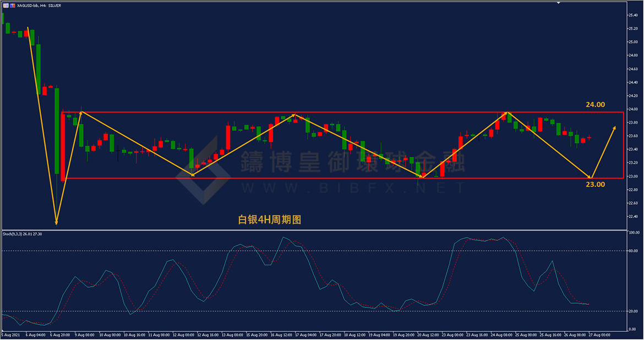
Task: Click the first small icon beside the XAGUSD title
Action: point(6,5)
